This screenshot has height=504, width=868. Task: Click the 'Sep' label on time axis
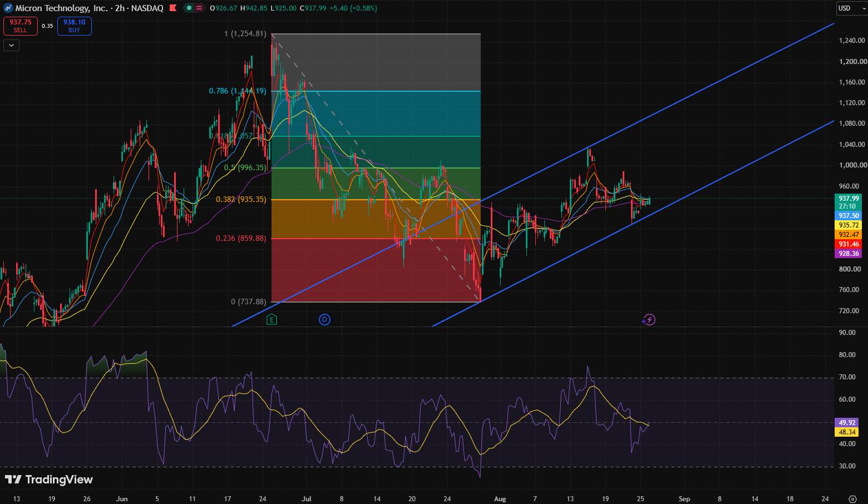pyautogui.click(x=684, y=499)
